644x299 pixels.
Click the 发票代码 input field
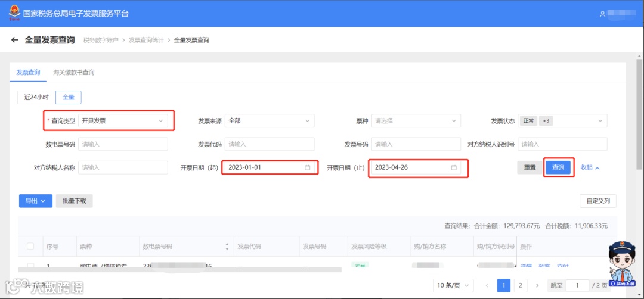(270, 144)
